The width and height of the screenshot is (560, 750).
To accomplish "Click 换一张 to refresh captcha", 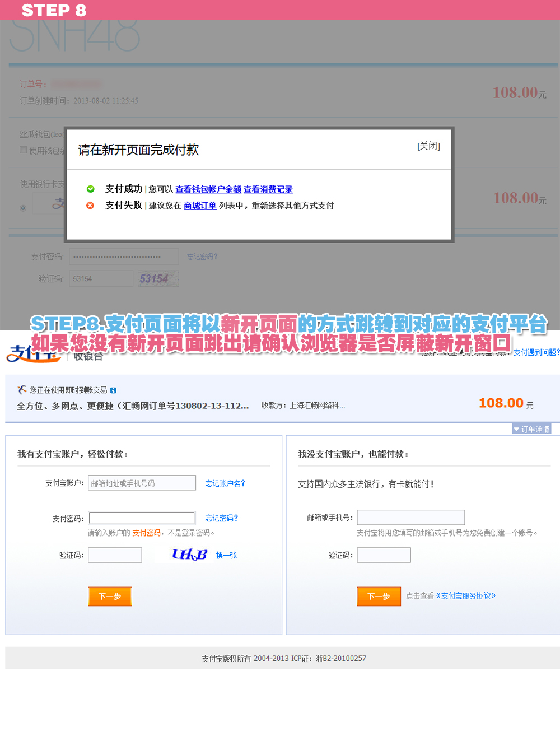I will 226,555.
